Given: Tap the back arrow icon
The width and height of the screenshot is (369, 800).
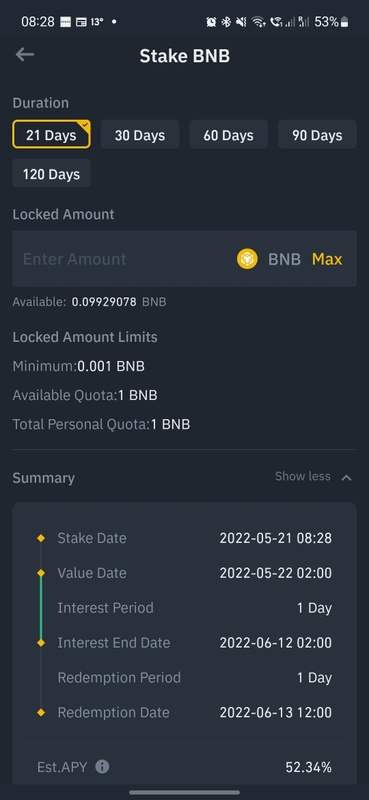Looking at the screenshot, I should point(24,55).
